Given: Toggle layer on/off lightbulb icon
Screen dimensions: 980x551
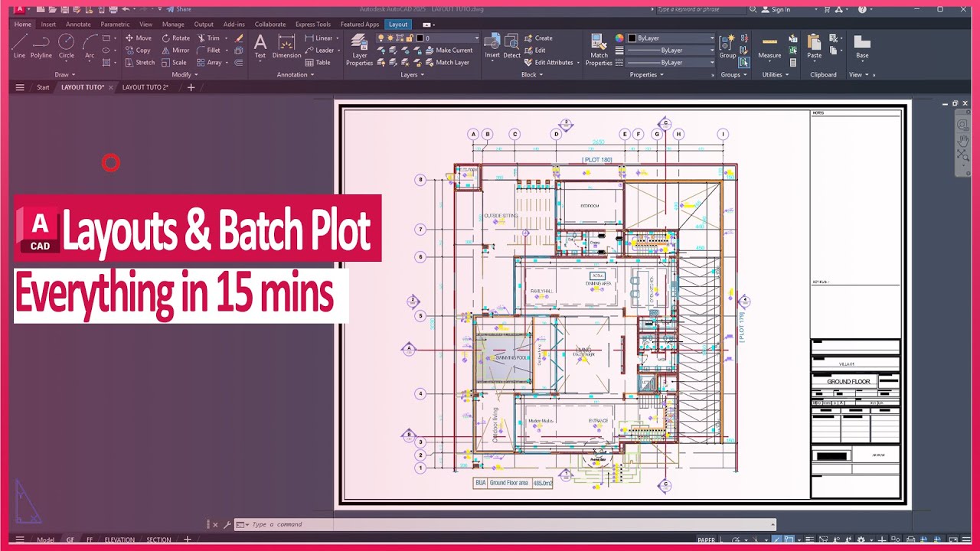Looking at the screenshot, I should click(381, 37).
